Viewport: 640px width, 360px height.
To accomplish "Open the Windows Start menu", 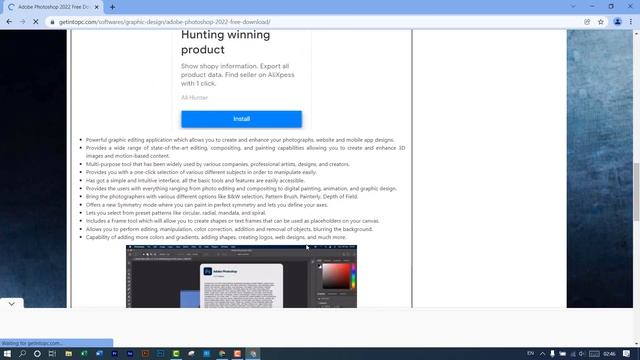I will coord(7,353).
